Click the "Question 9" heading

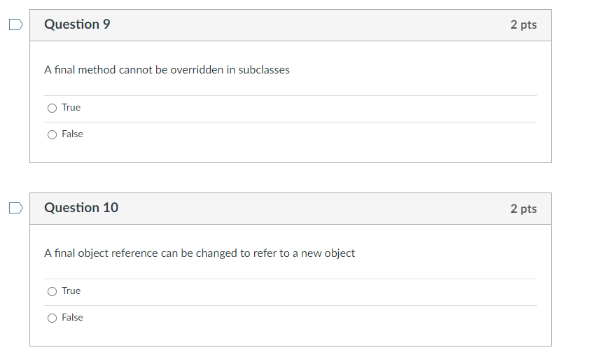pyautogui.click(x=77, y=24)
